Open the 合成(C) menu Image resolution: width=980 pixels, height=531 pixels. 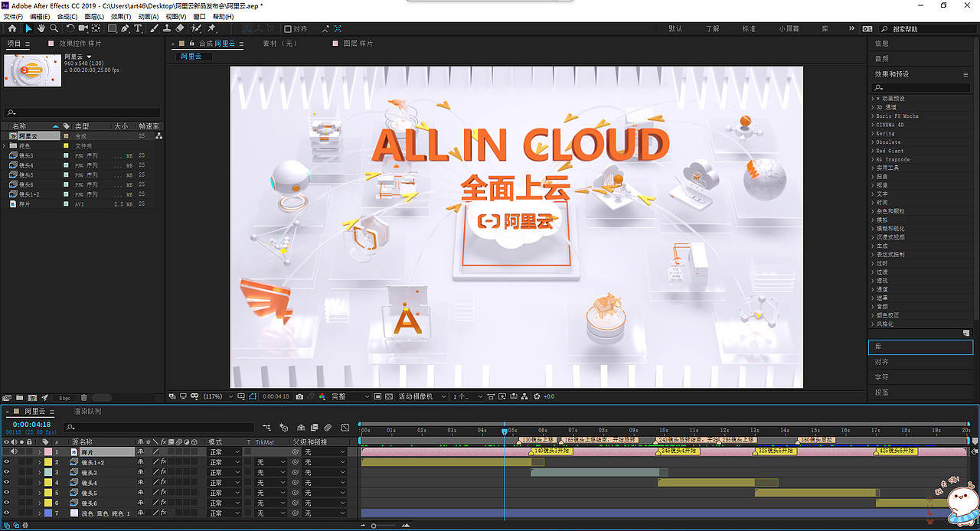point(67,16)
